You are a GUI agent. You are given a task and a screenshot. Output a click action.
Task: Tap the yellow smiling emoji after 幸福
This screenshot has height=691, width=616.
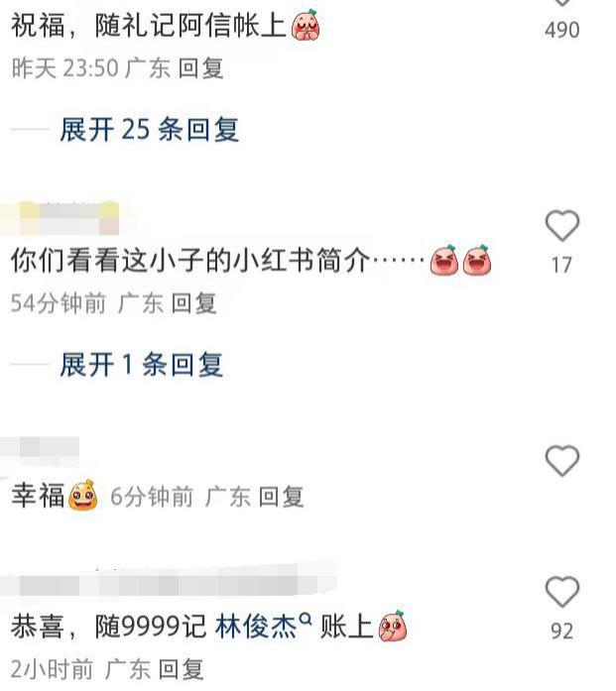pyautogui.click(x=83, y=496)
